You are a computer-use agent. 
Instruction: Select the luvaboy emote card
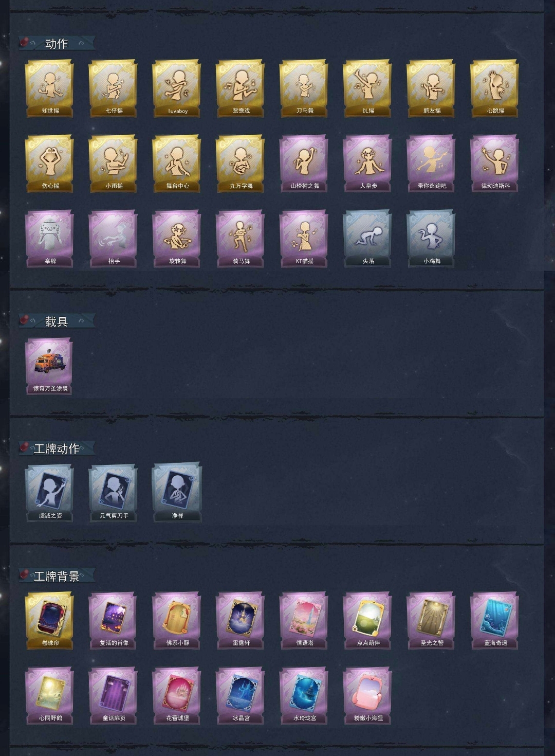point(177,88)
